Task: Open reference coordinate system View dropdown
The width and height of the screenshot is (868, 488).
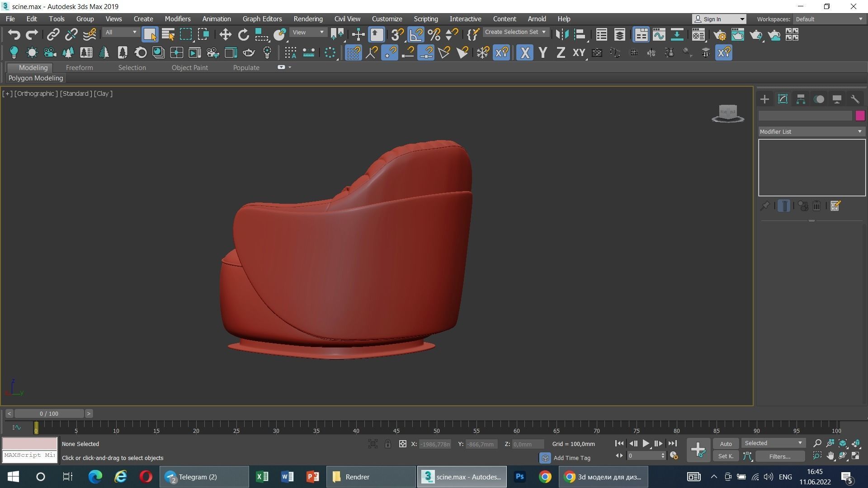Action: point(308,33)
